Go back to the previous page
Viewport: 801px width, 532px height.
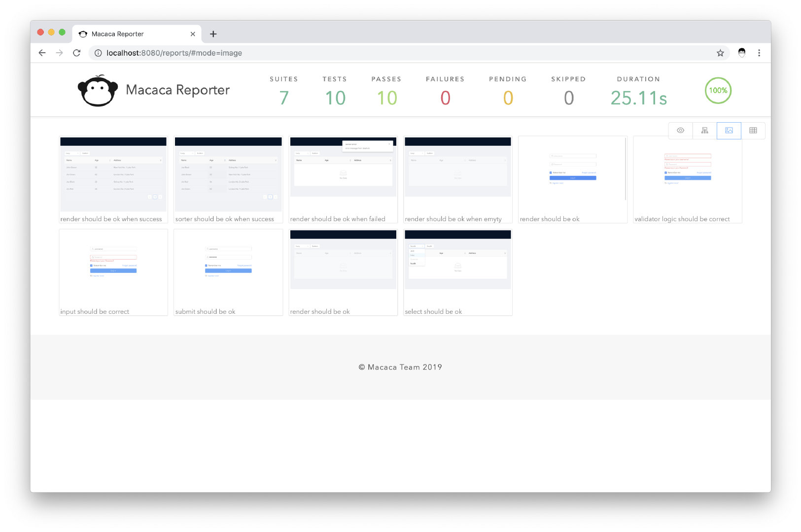[42, 53]
